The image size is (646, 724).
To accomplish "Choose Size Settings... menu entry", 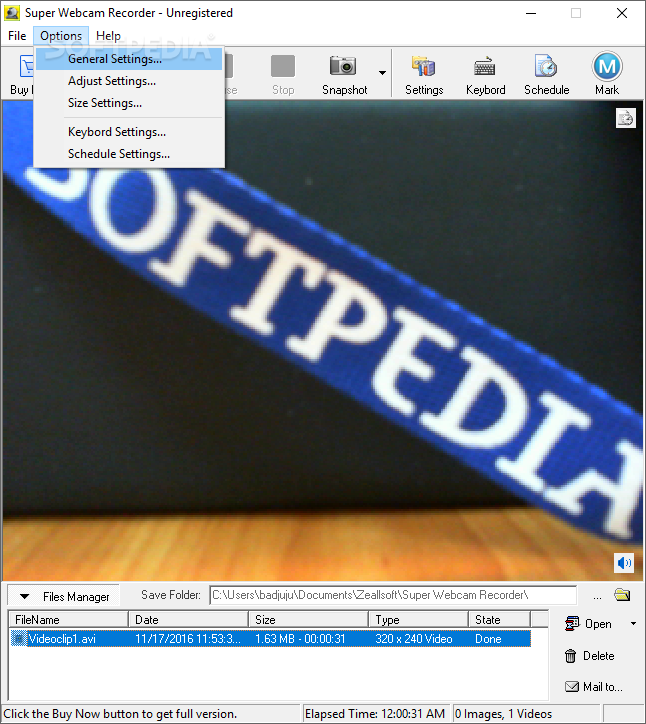I will (129, 103).
